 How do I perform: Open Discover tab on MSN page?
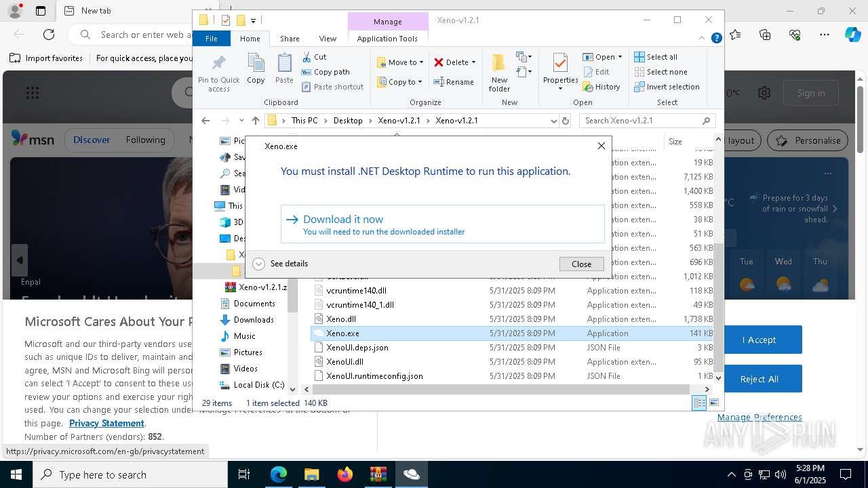pos(91,140)
